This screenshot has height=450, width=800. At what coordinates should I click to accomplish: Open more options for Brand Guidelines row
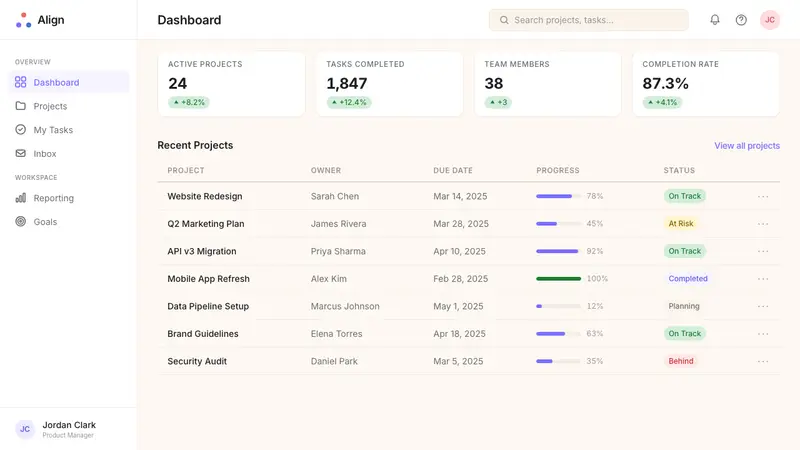(x=763, y=334)
